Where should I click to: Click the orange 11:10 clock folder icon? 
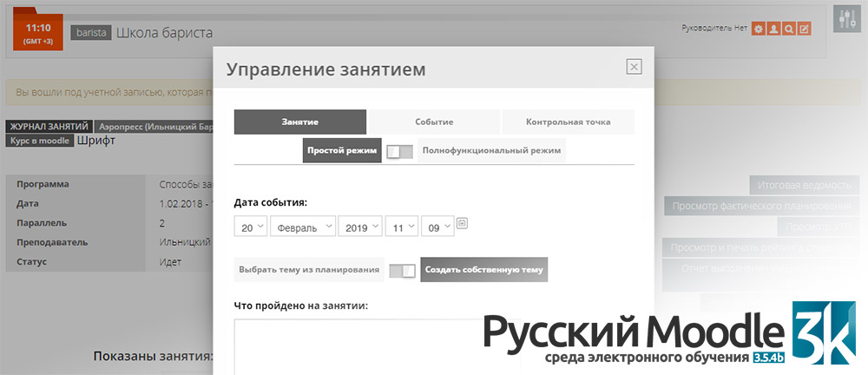(x=38, y=29)
